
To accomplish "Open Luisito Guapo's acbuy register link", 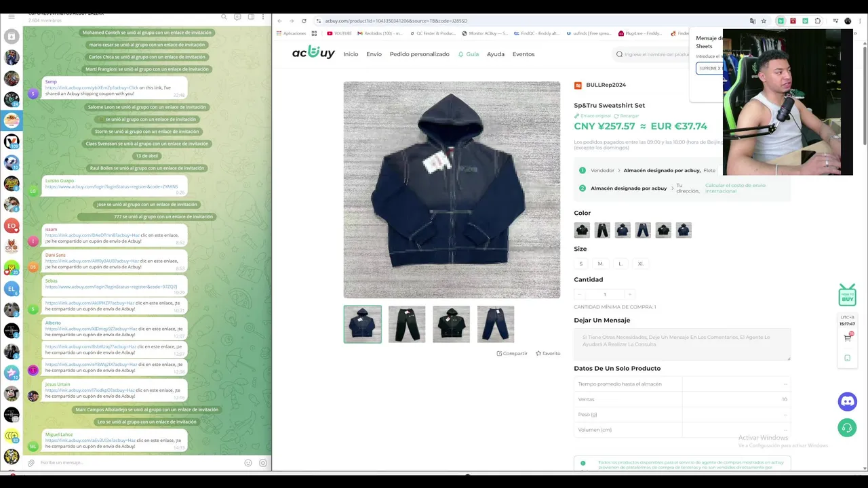I will coord(111,186).
